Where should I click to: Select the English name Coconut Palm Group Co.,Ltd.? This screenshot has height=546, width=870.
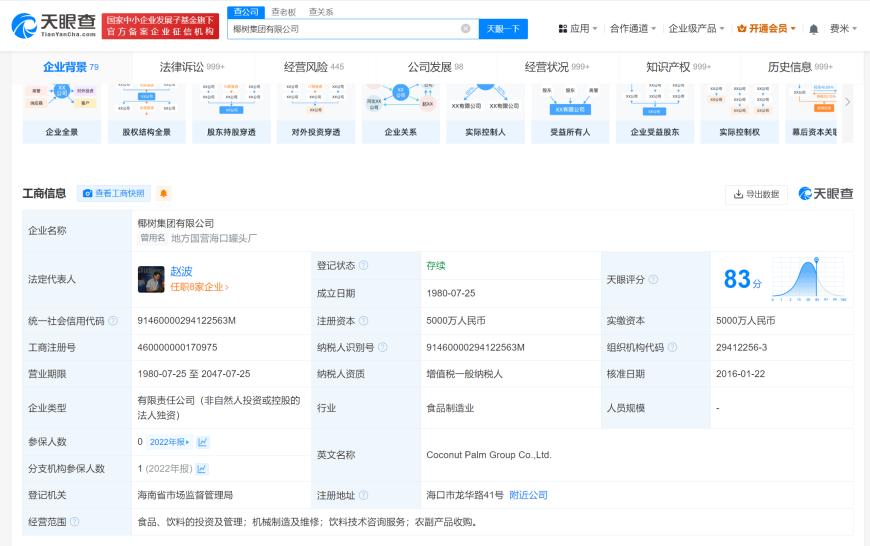489,455
